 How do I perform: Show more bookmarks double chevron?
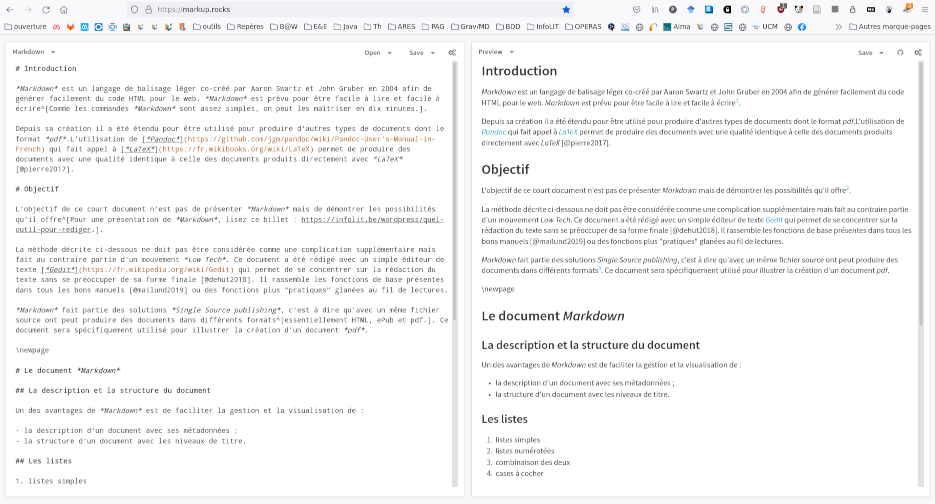coord(838,27)
